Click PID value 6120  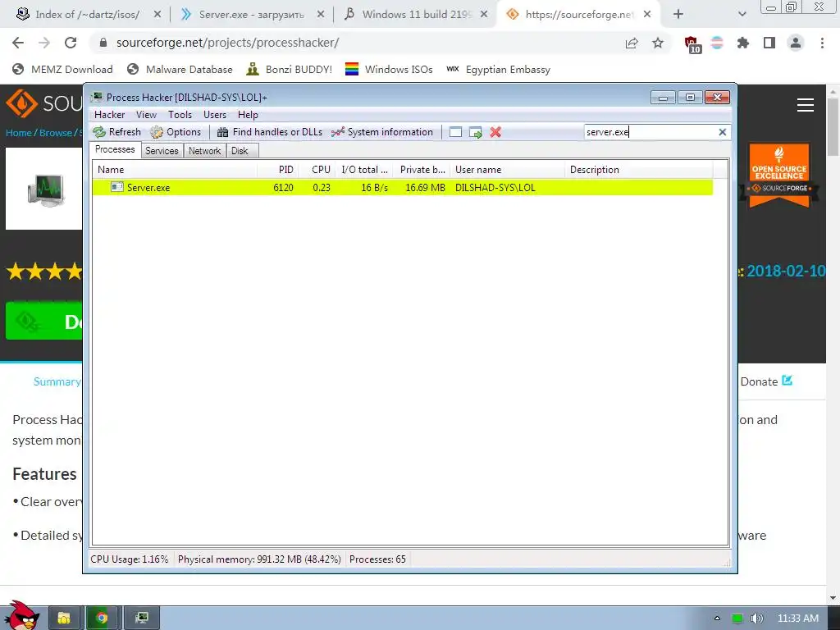coord(283,188)
